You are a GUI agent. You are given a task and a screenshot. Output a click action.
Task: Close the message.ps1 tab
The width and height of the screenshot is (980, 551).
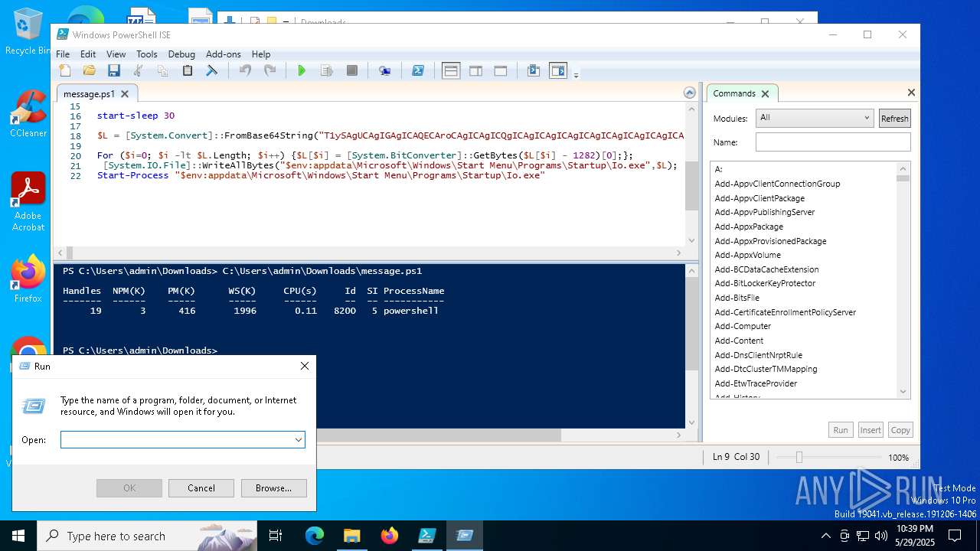[126, 94]
